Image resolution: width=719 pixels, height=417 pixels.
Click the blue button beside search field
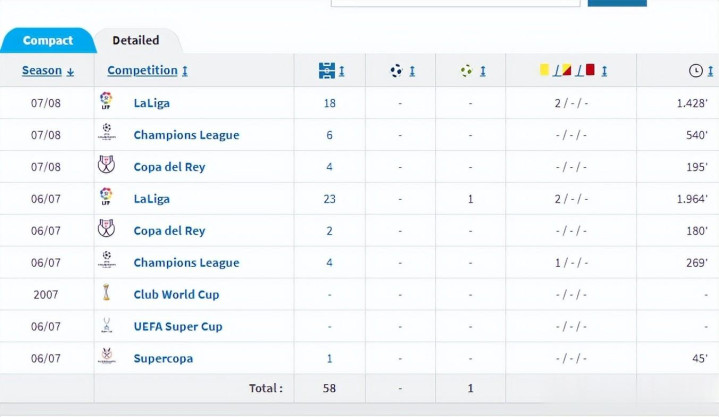pos(617,3)
